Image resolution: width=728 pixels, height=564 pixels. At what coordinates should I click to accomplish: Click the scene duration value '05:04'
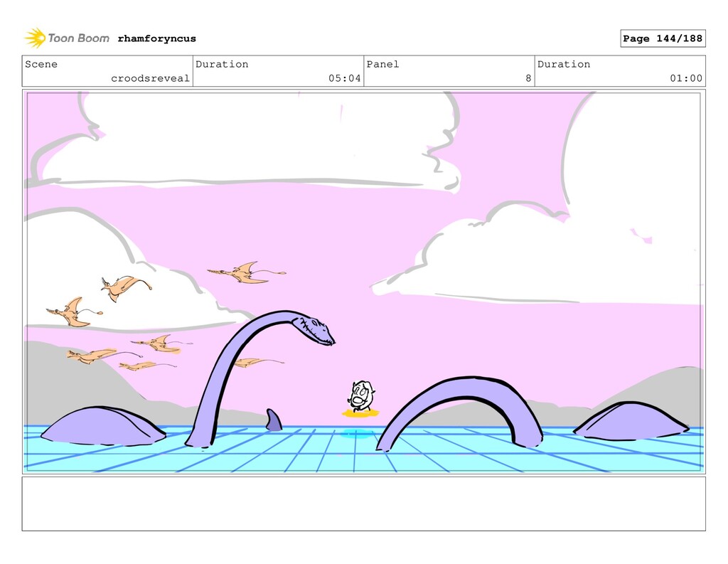point(345,78)
